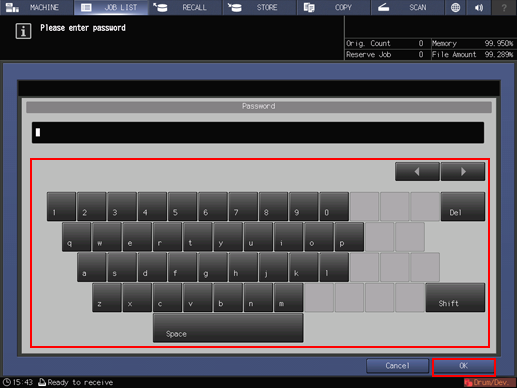
Task: Confirm the password with OK
Action: click(464, 366)
